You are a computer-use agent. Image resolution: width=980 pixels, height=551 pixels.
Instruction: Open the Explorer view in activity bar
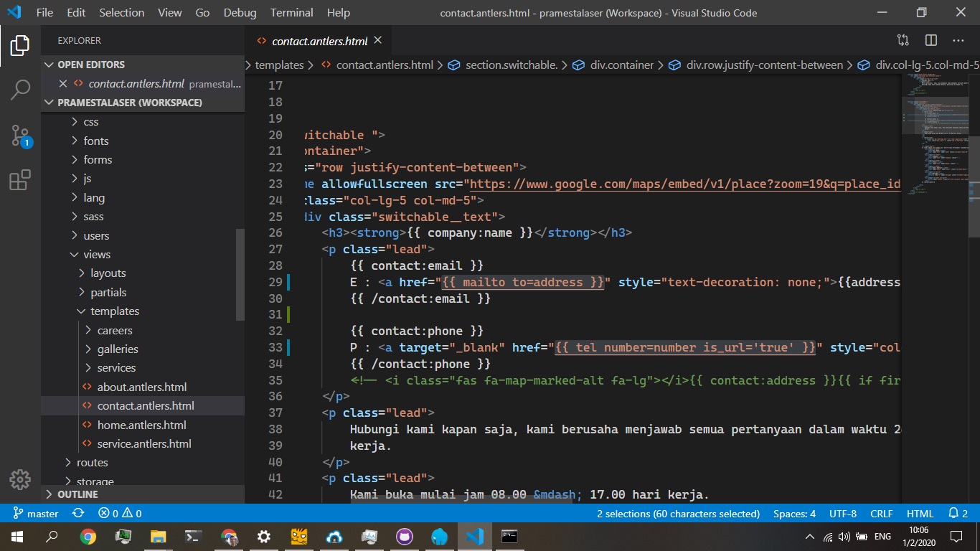pos(20,45)
